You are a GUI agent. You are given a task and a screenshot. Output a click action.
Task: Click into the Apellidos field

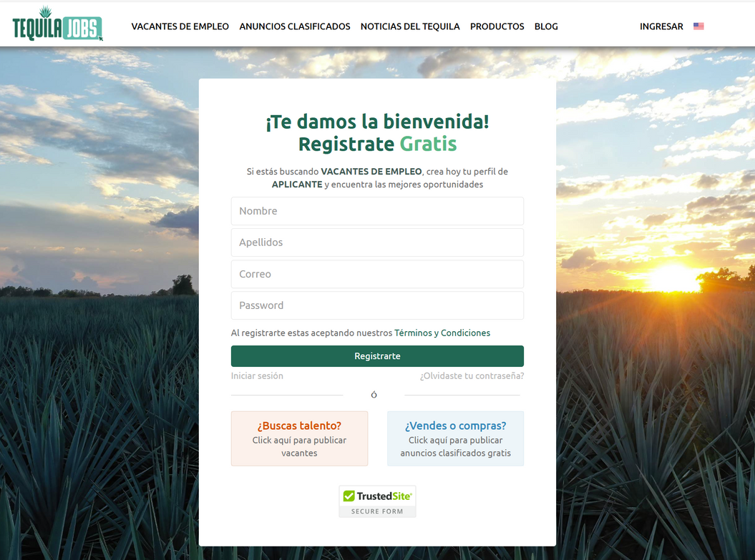pos(377,242)
